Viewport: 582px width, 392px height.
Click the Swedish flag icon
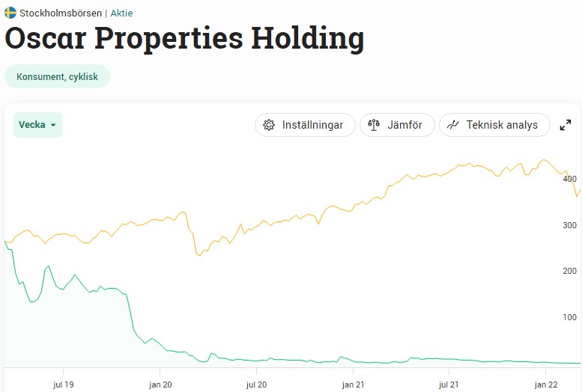[10, 13]
